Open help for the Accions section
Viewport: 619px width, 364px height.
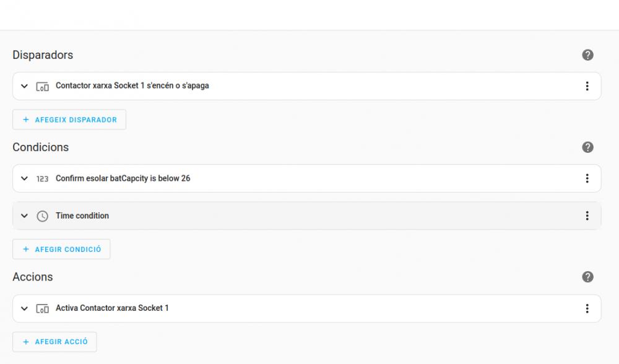587,277
